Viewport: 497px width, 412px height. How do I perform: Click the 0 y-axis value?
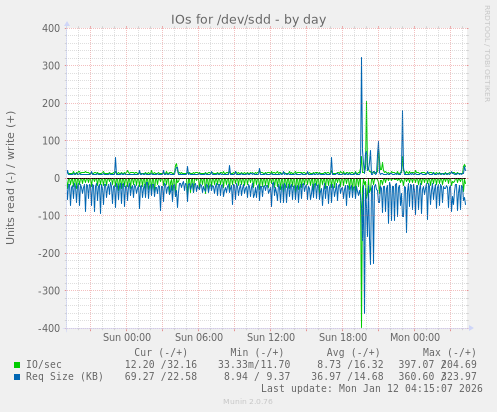[57, 178]
